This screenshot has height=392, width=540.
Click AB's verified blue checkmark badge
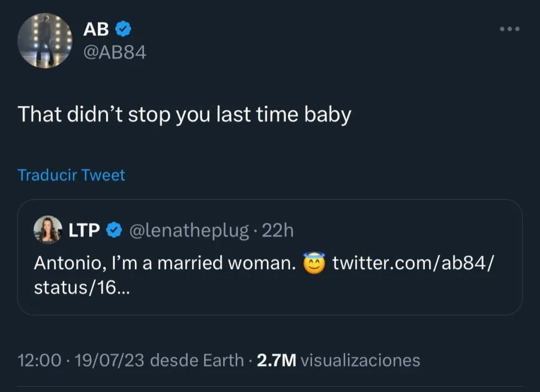pyautogui.click(x=123, y=27)
